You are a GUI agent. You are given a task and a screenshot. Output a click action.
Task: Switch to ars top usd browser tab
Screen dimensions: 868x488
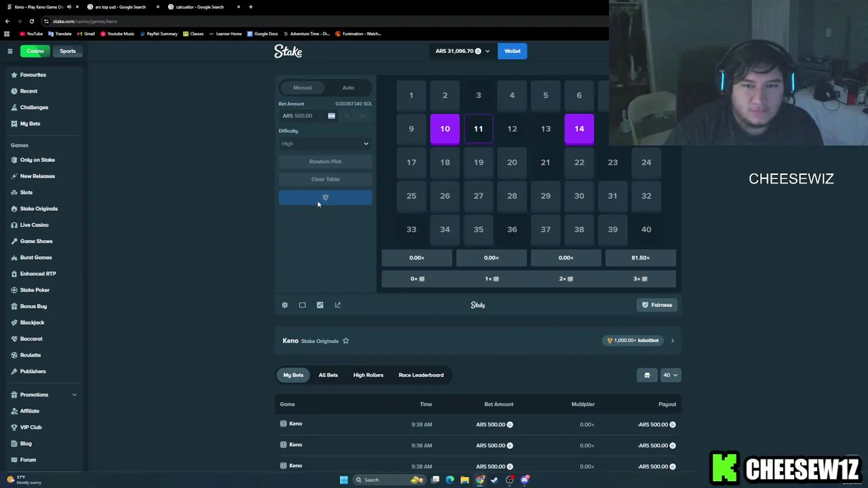coord(120,7)
